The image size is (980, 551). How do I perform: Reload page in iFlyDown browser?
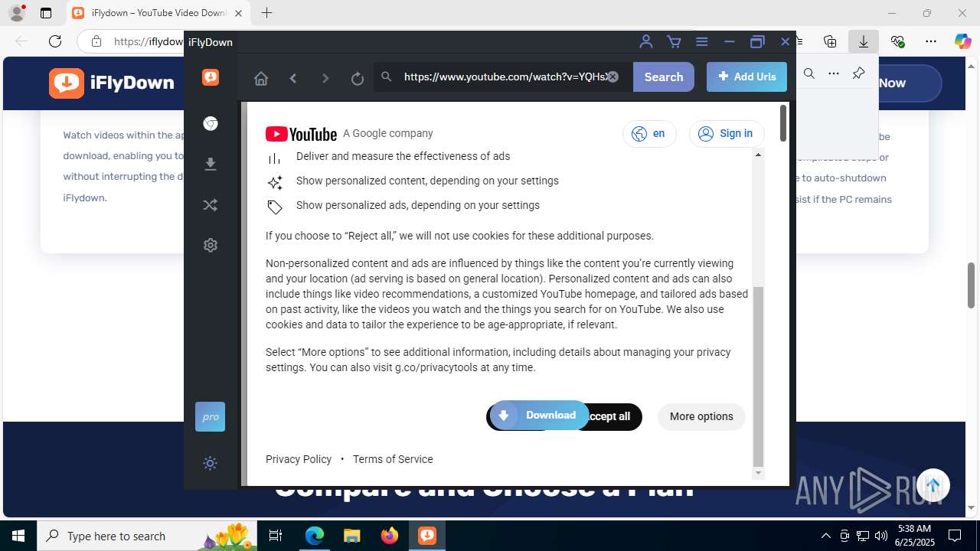[358, 78]
